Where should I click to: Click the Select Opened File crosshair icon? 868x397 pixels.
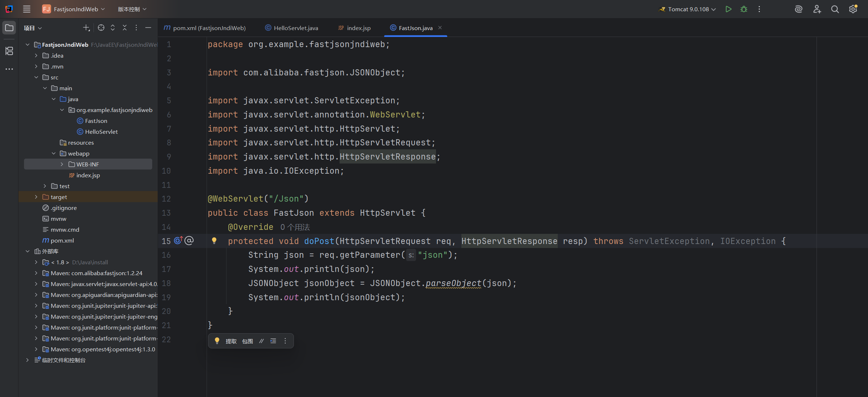[101, 28]
